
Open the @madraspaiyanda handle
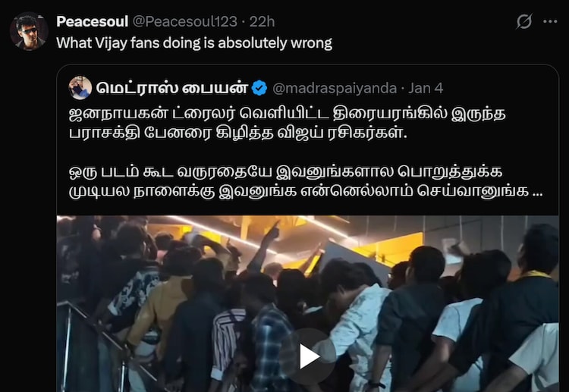point(335,89)
